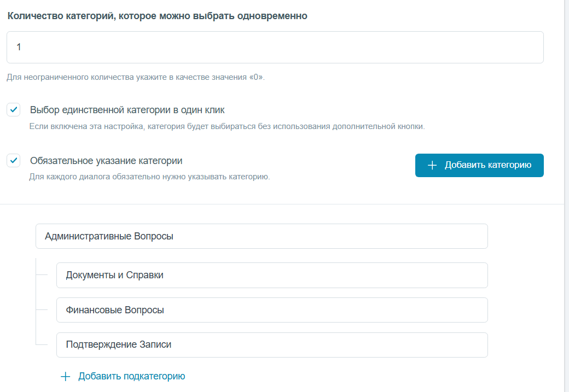This screenshot has height=392, width=569.
Task: Click the description under Обязательное указание категории
Action: pos(149,177)
